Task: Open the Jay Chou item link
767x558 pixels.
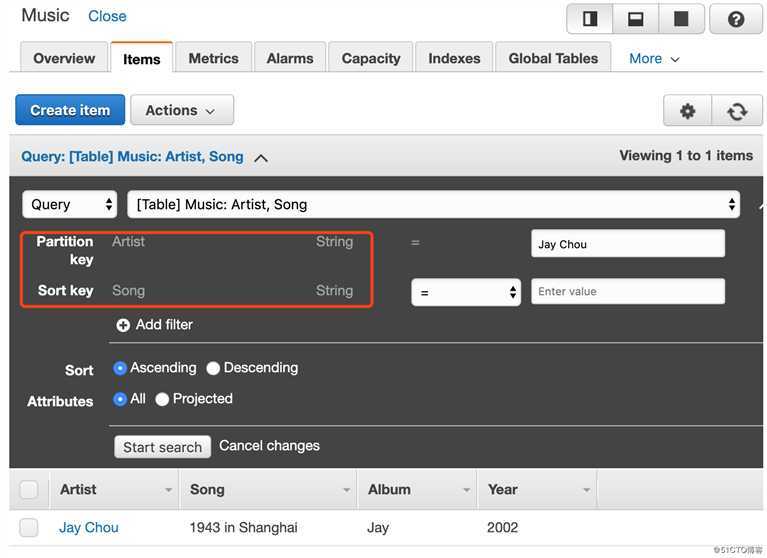Action: coord(89,528)
